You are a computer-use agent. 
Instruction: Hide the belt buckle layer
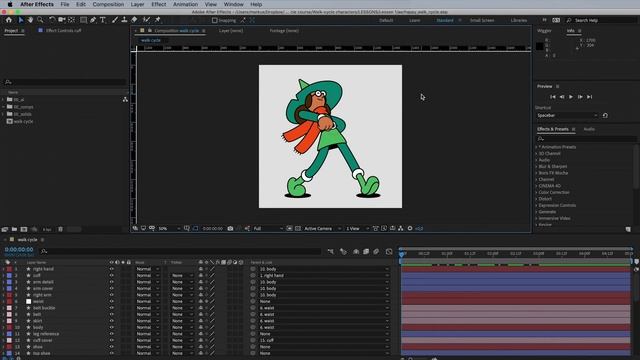pyautogui.click(x=111, y=308)
